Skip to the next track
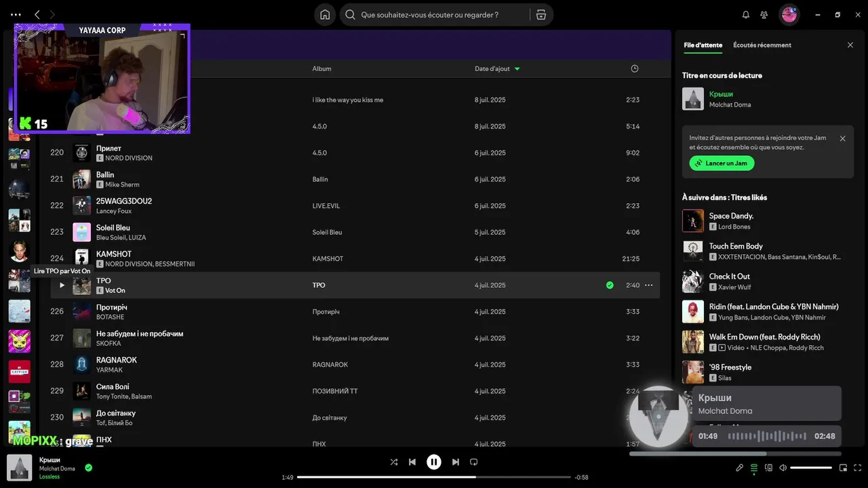868x488 pixels. pyautogui.click(x=456, y=462)
